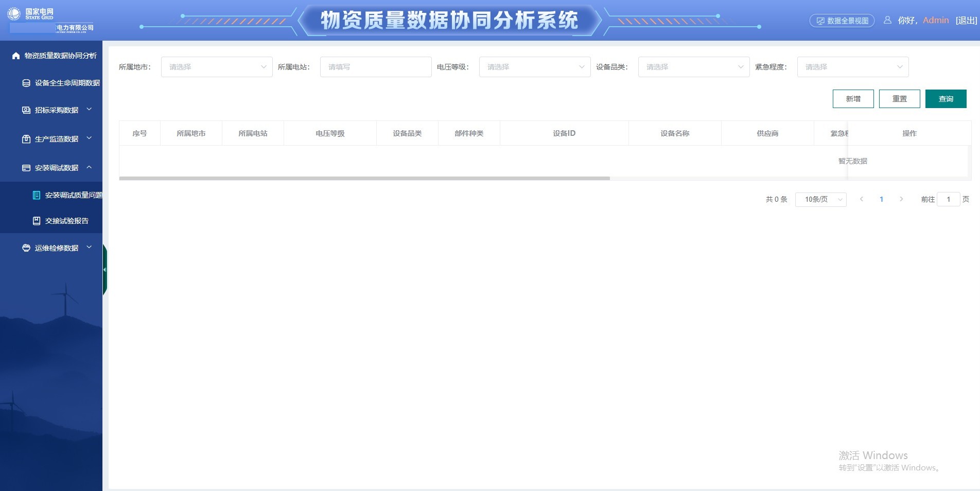The width and height of the screenshot is (980, 491).
Task: Open the 数据全景视图 panoramic view
Action: click(842, 20)
